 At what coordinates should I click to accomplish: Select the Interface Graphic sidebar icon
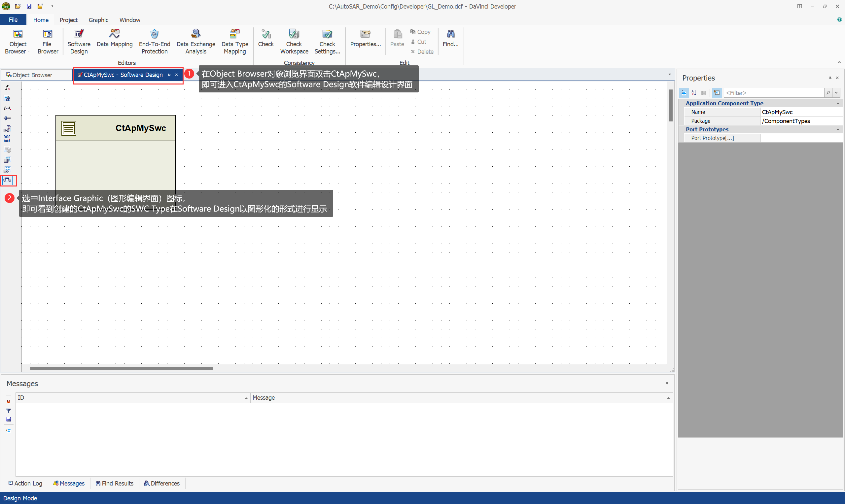coord(8,180)
